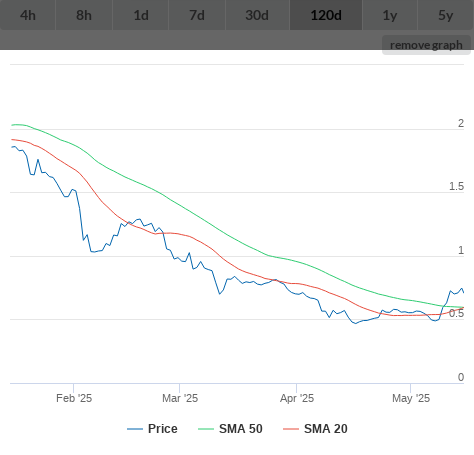
Task: Choose the 1d range tab
Action: point(141,15)
